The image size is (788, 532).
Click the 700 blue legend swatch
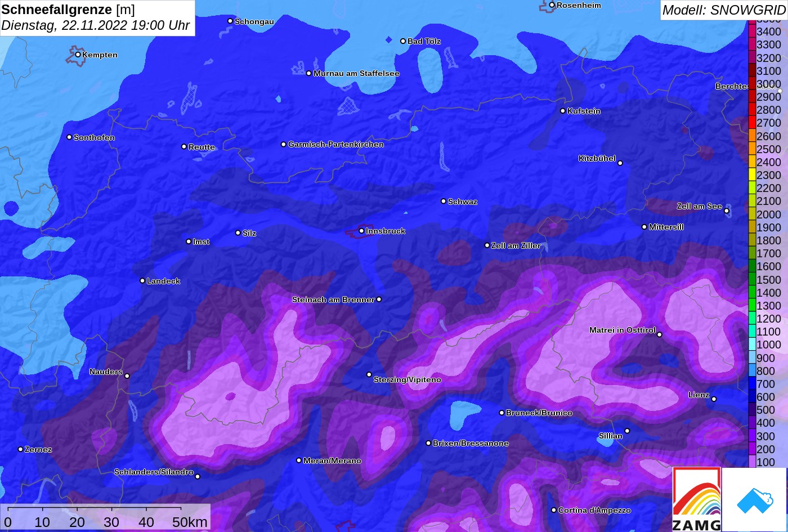[x=752, y=384]
